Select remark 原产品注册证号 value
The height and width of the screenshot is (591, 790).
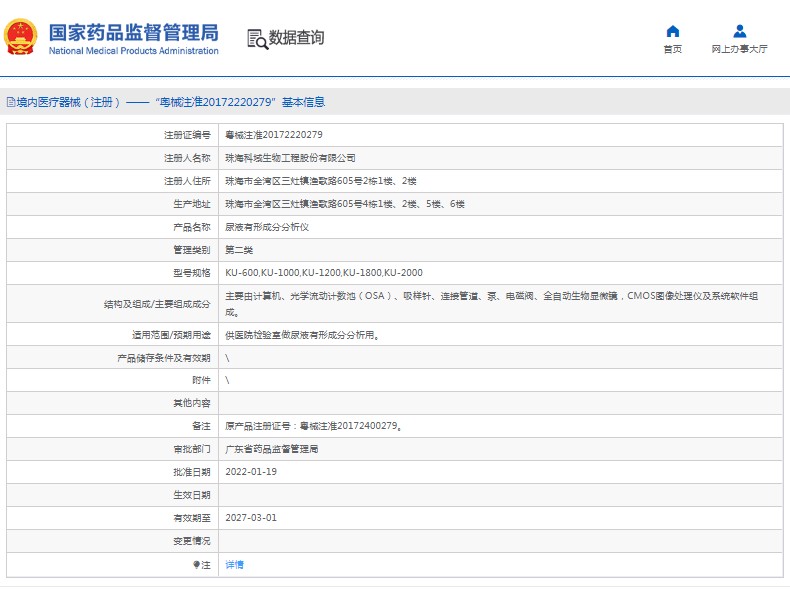coord(313,426)
